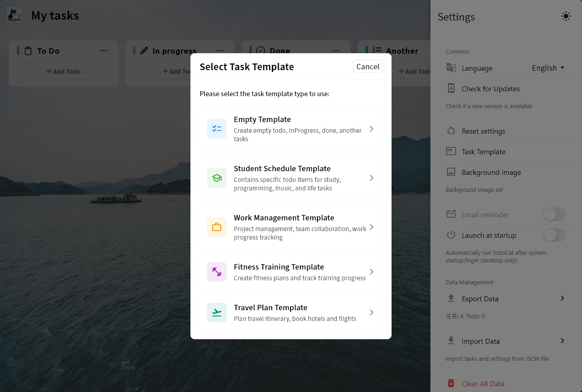The image size is (582, 392).
Task: Click the chevron on Work Management Template row
Action: [x=371, y=227]
